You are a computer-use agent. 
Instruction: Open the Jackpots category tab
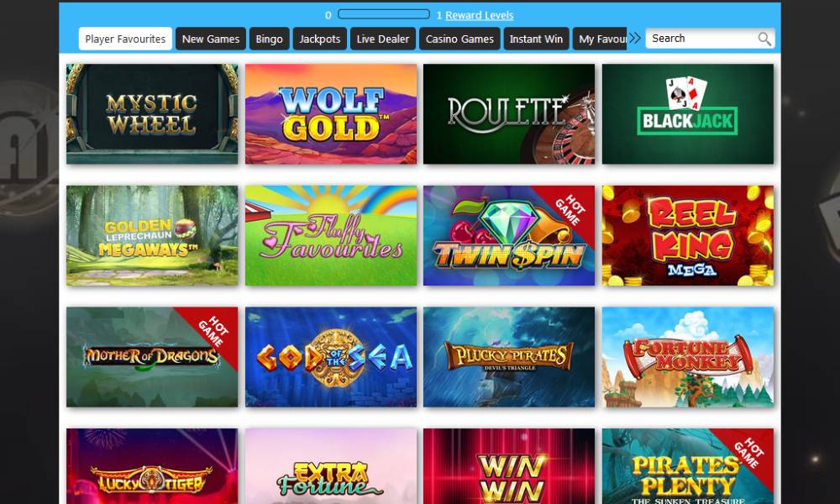[x=320, y=39]
